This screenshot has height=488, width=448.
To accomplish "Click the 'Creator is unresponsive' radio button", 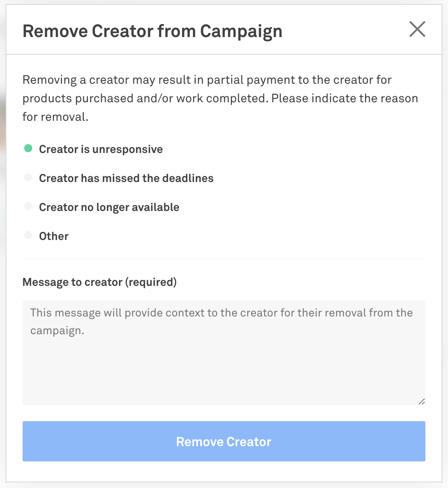I will (28, 148).
